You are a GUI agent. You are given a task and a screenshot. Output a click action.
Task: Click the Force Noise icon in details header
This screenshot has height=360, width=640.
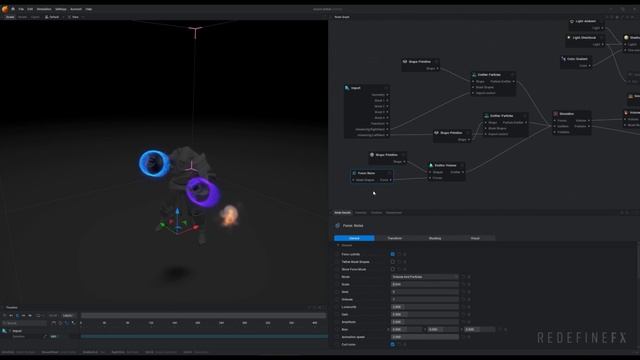338,225
